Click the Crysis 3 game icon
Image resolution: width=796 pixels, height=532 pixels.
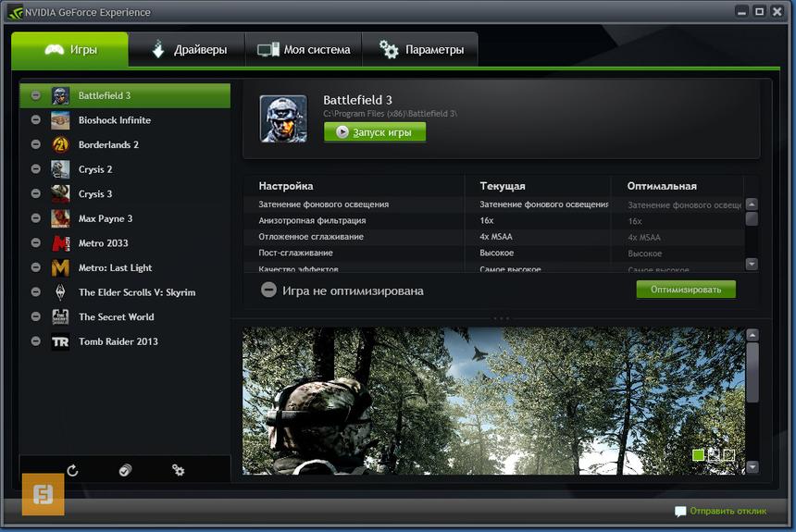click(60, 194)
